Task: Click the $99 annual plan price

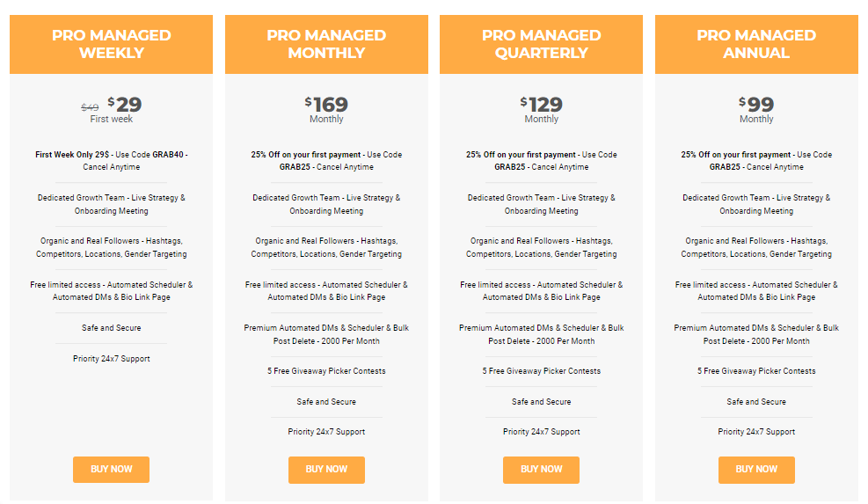Action: coord(756,104)
